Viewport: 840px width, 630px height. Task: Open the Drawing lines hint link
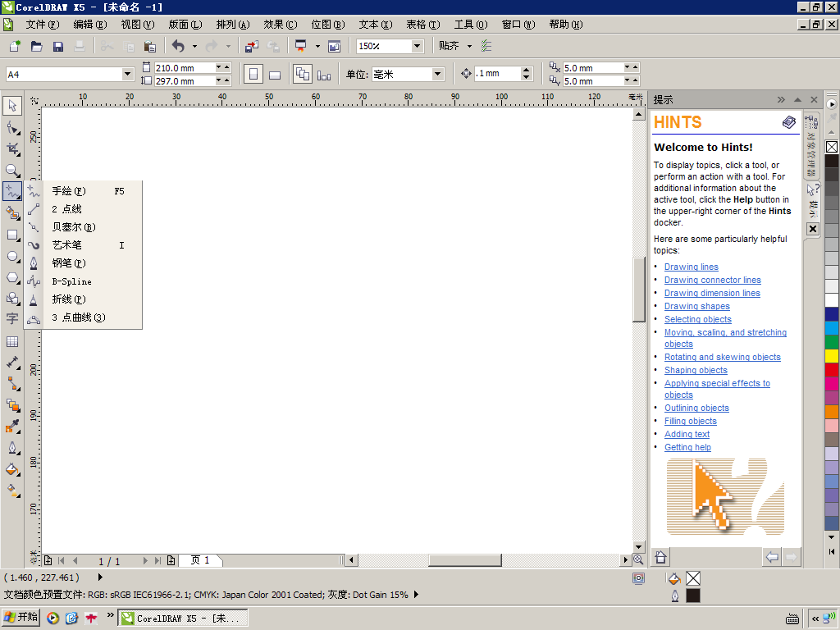click(691, 267)
